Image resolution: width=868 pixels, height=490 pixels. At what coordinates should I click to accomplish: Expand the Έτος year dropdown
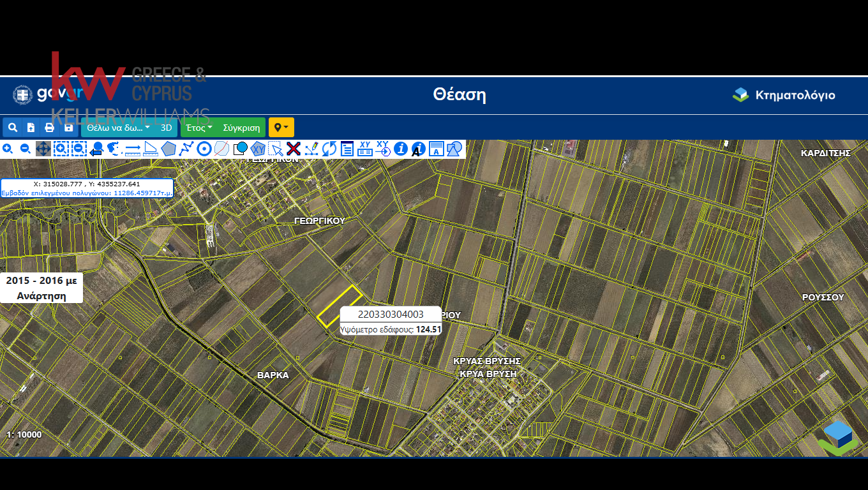pyautogui.click(x=199, y=128)
